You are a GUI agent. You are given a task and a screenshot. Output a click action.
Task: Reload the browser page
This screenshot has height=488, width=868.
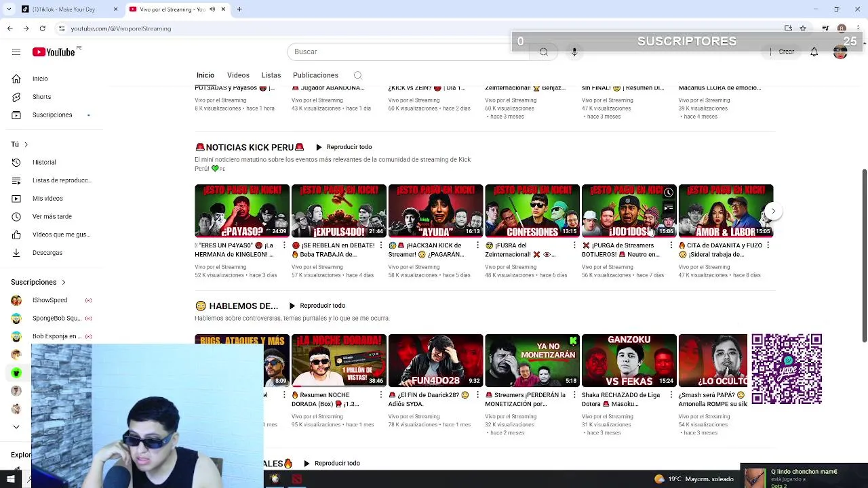coord(42,28)
